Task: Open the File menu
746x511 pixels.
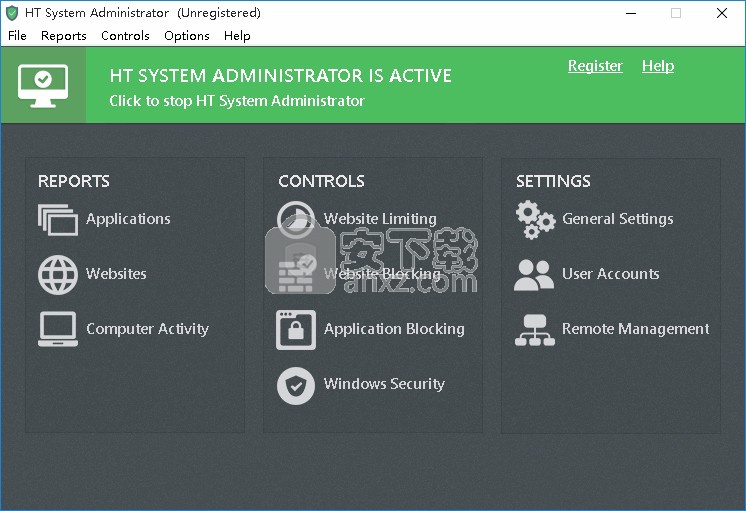Action: [18, 36]
